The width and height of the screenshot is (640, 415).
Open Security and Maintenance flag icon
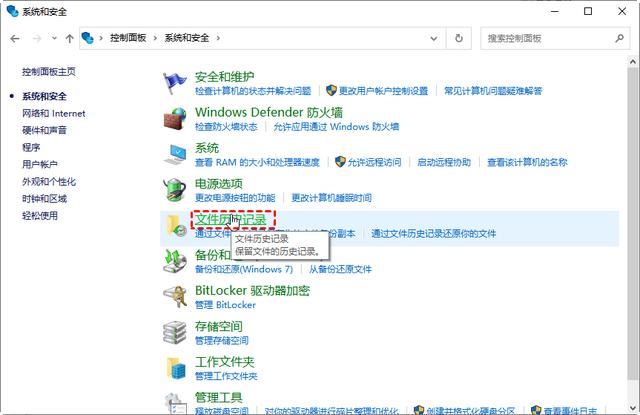pos(174,83)
